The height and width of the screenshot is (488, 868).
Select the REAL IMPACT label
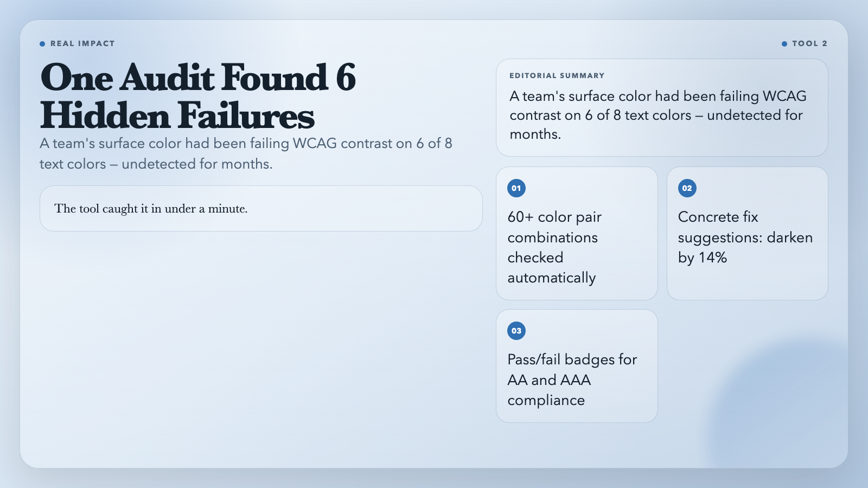coord(82,43)
